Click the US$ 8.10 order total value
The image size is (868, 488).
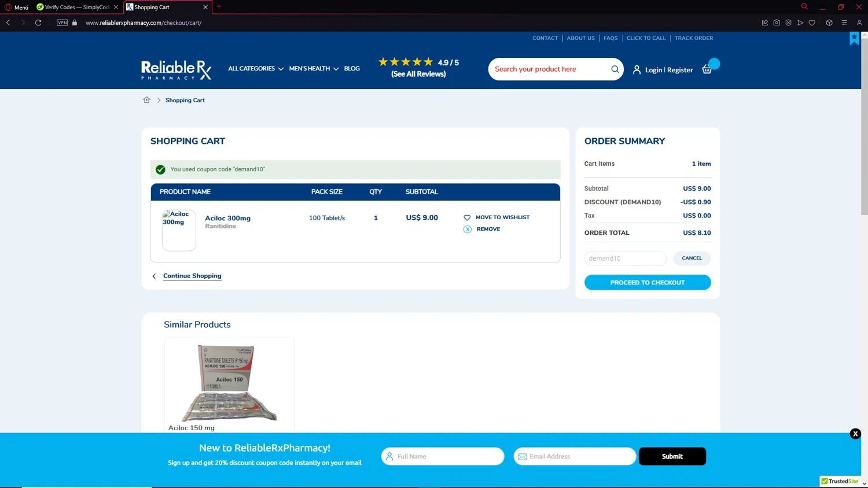pos(697,233)
